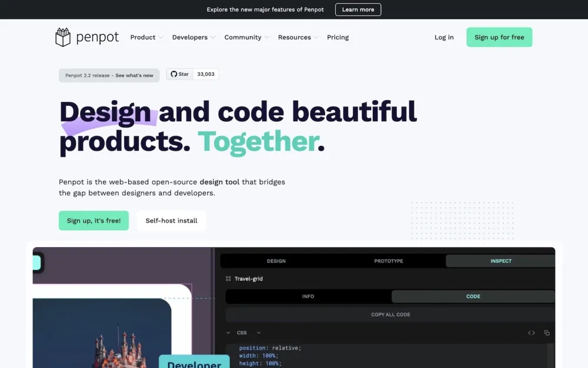This screenshot has height=368, width=588.
Task: Open the Info tab in Inspect panel
Action: [x=308, y=296]
